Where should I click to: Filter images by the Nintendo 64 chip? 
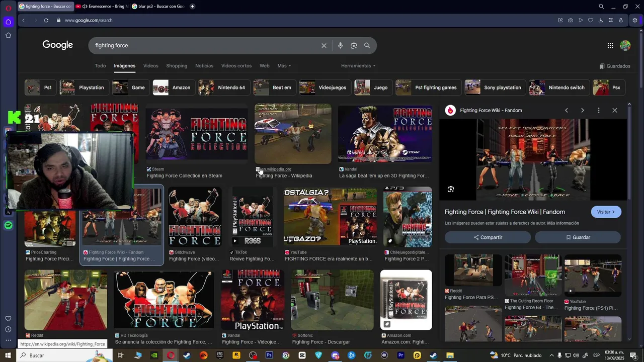tap(223, 87)
